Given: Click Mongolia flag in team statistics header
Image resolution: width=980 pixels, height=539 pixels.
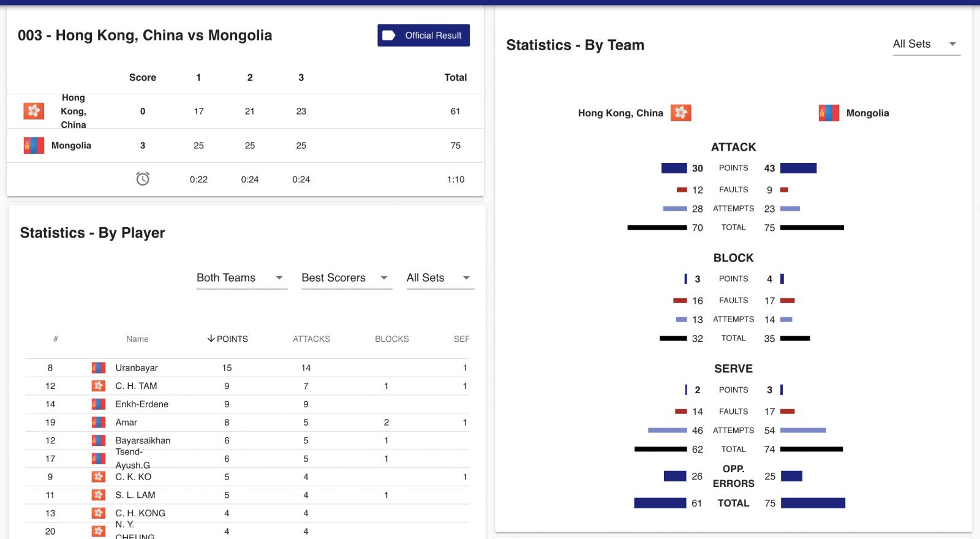Looking at the screenshot, I should (829, 113).
